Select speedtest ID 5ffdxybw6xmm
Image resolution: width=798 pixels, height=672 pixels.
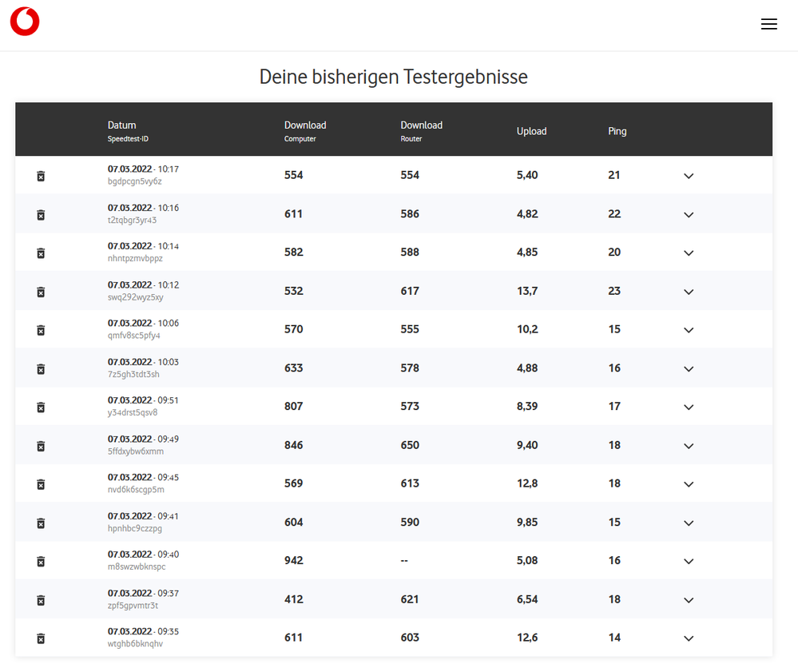(x=135, y=451)
